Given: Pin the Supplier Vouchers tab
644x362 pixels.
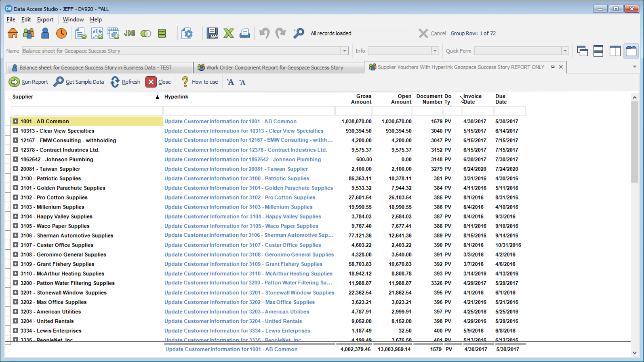Looking at the screenshot, I should [x=553, y=67].
